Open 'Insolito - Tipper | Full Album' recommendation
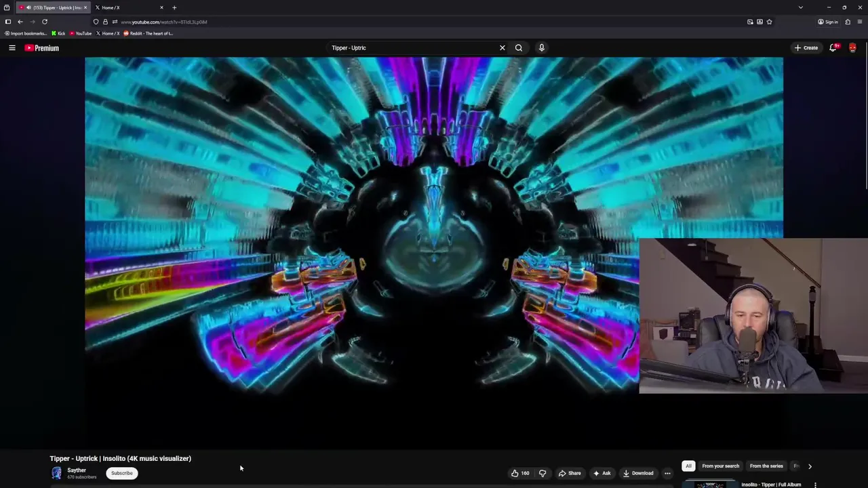 coord(771,485)
